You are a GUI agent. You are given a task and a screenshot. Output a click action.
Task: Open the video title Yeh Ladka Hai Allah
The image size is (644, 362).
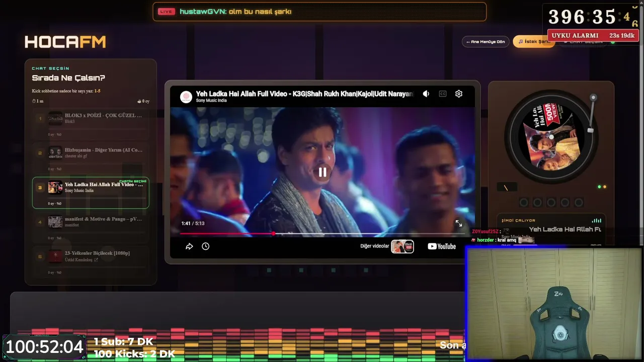pos(304,94)
